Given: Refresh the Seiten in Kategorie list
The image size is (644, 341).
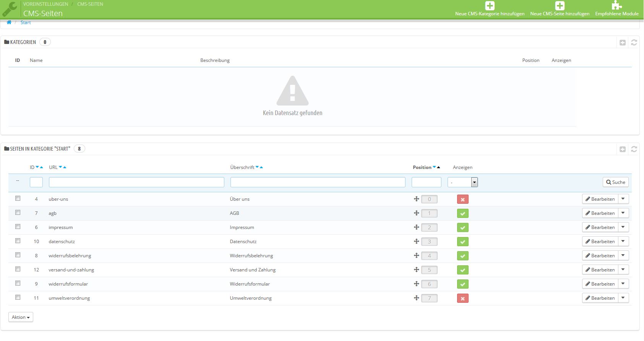Looking at the screenshot, I should pos(634,149).
